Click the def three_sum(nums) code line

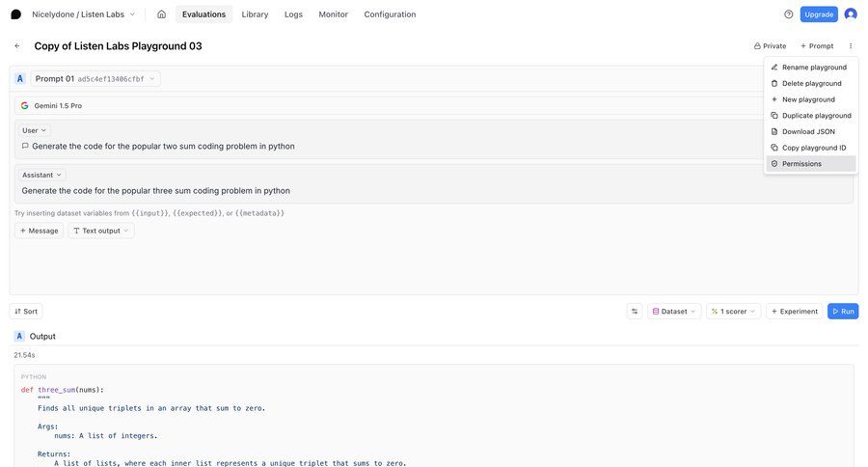[x=62, y=390]
